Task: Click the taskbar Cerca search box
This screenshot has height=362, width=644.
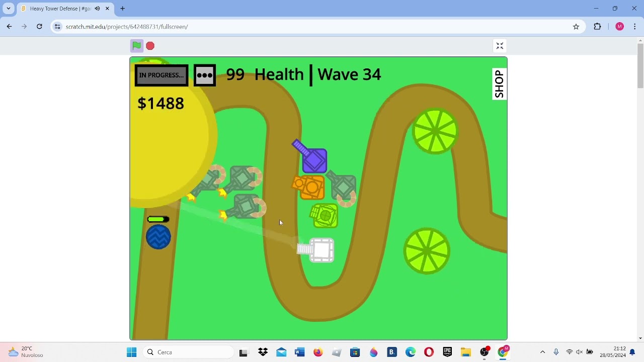Action: 189,352
